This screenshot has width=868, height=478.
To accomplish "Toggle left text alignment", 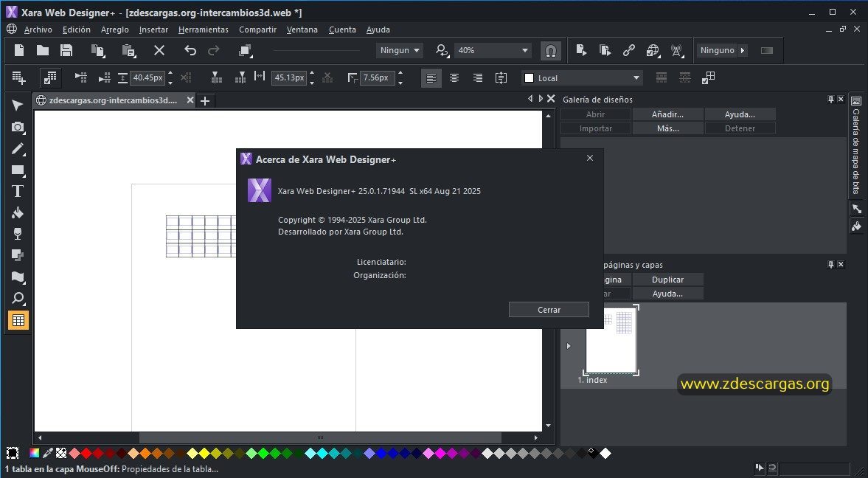I will point(431,78).
